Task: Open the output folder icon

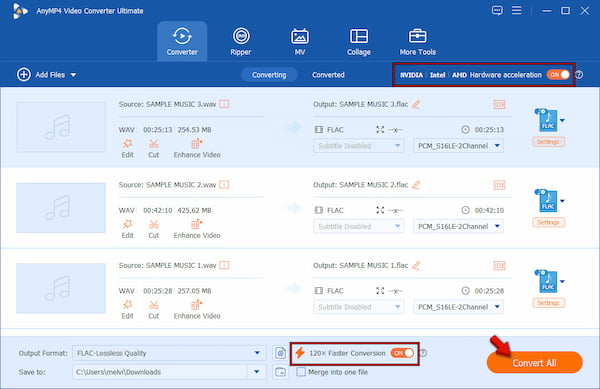Action: 280,372
